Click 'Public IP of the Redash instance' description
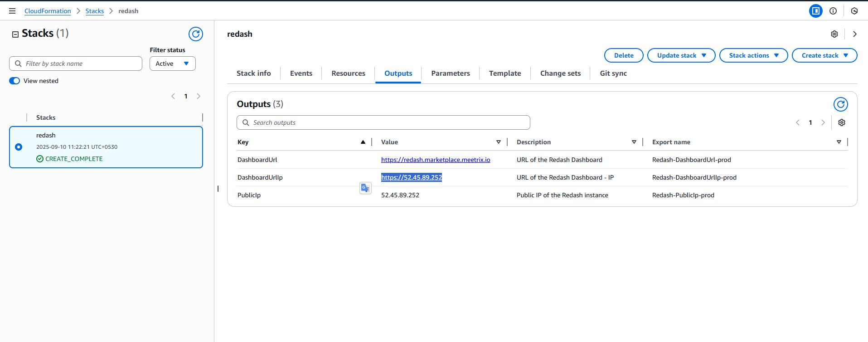 pyautogui.click(x=563, y=195)
